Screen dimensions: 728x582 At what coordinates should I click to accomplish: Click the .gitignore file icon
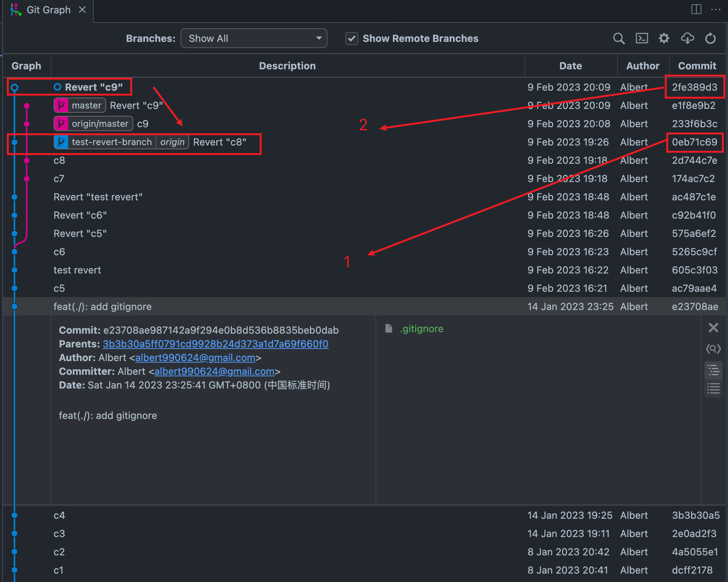click(389, 328)
